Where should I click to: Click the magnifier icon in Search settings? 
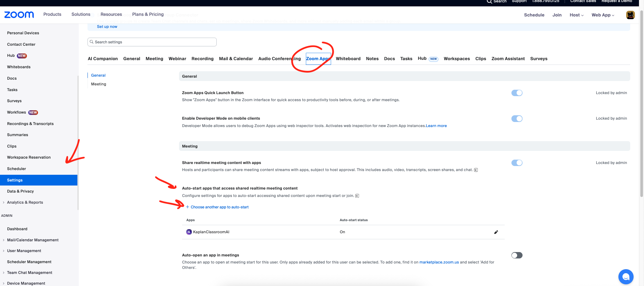(92, 42)
